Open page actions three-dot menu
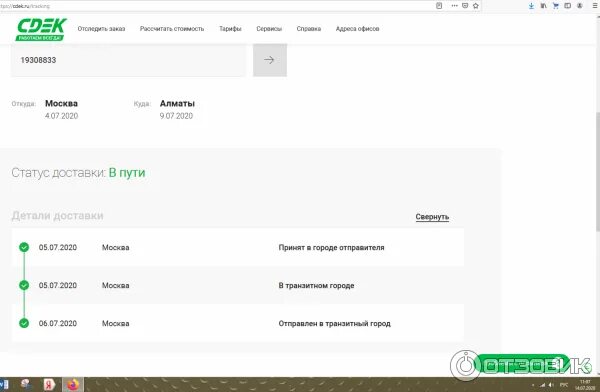The width and height of the screenshot is (600, 392). (x=454, y=6)
